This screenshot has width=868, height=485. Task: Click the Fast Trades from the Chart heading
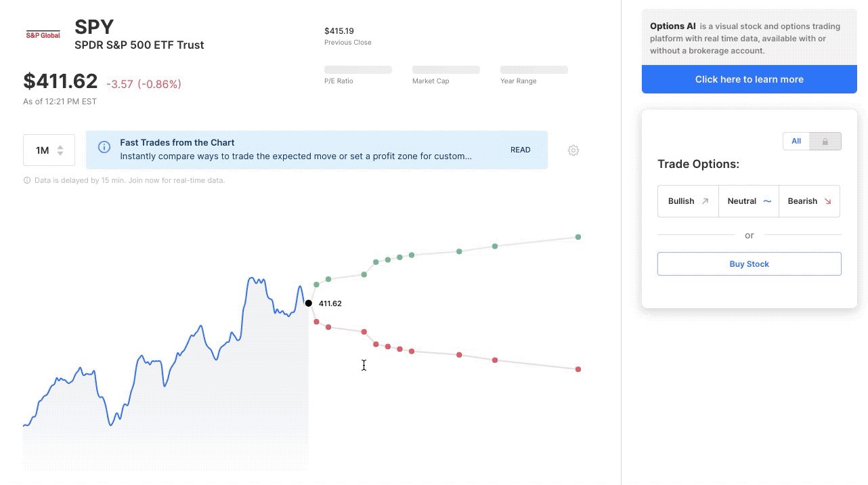click(x=177, y=142)
